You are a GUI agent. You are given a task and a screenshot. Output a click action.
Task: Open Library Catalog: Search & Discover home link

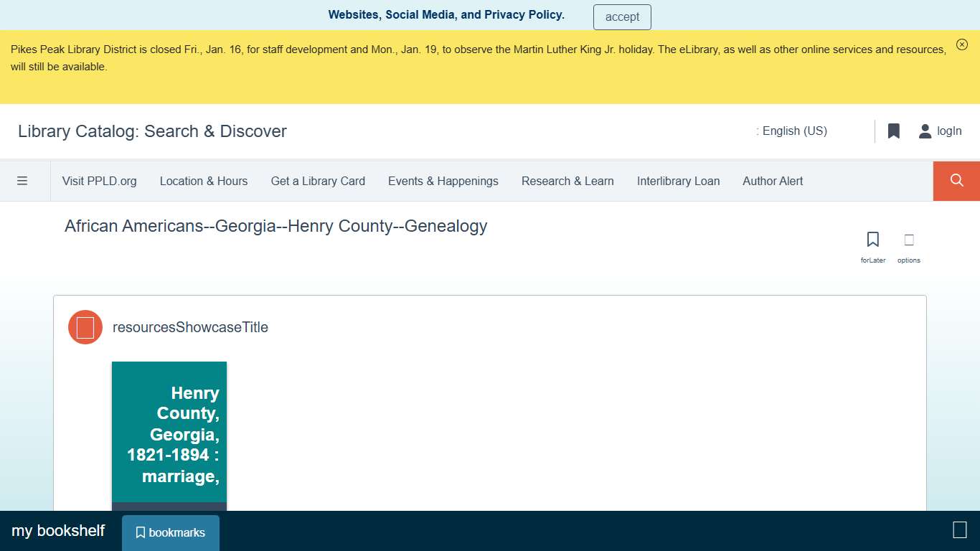coord(152,131)
